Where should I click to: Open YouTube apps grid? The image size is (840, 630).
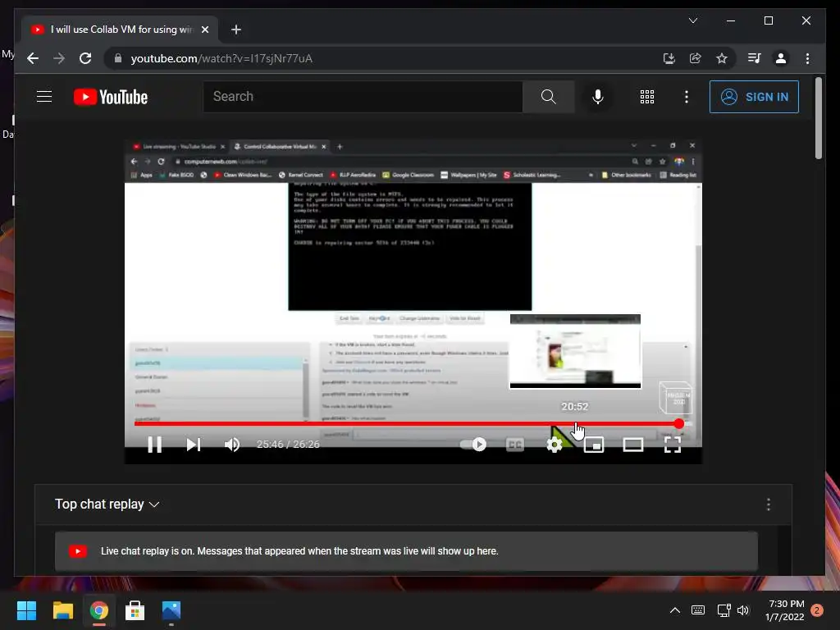647,97
